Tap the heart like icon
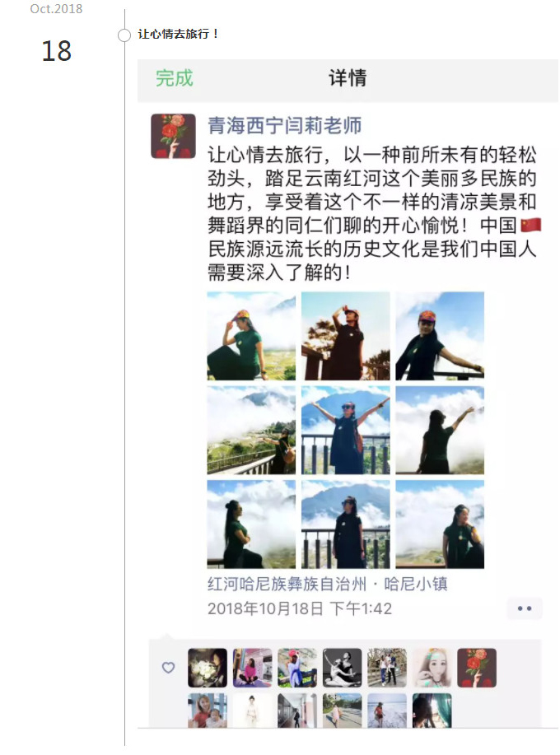 pos(168,668)
